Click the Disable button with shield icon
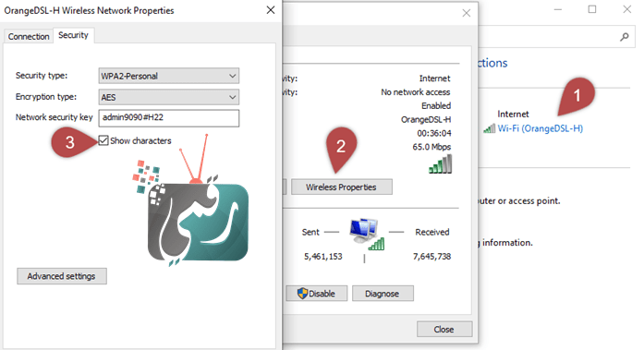 [x=316, y=294]
